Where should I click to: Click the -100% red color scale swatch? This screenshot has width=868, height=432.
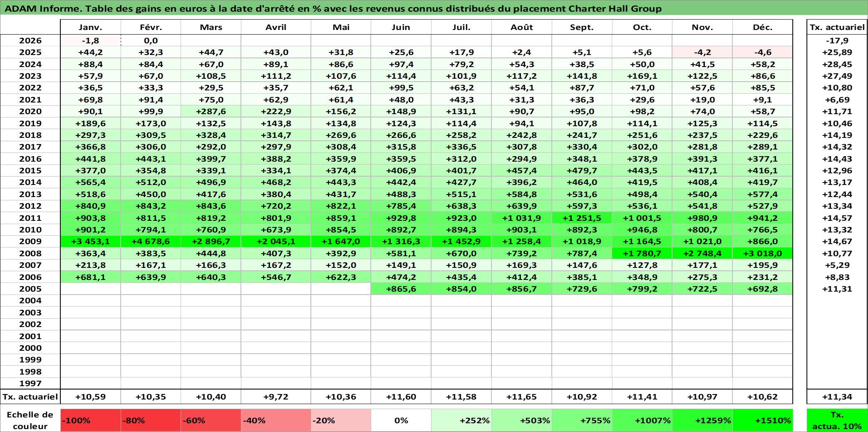pyautogui.click(x=90, y=420)
